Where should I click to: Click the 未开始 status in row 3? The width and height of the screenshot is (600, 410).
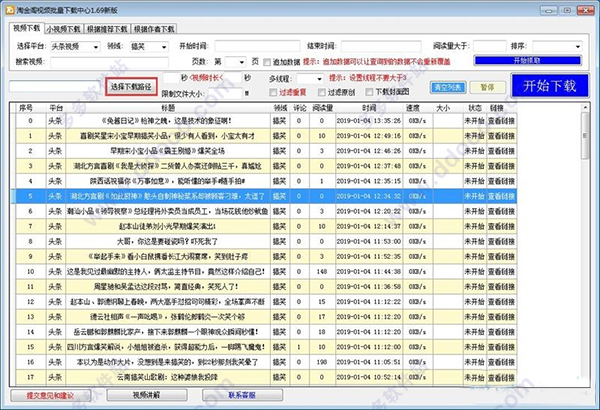[x=474, y=166]
